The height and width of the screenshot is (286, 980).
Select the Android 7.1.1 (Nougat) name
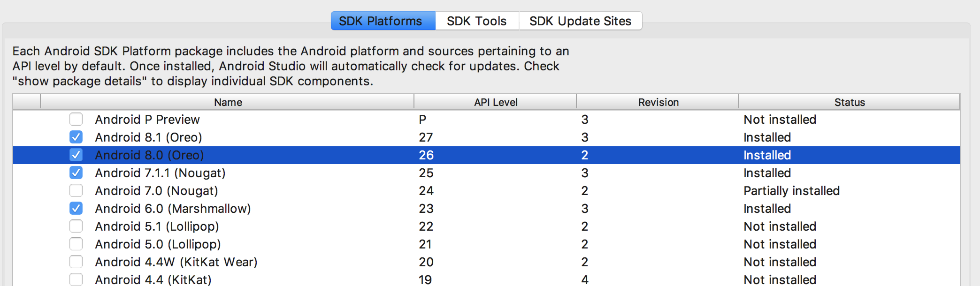click(160, 173)
